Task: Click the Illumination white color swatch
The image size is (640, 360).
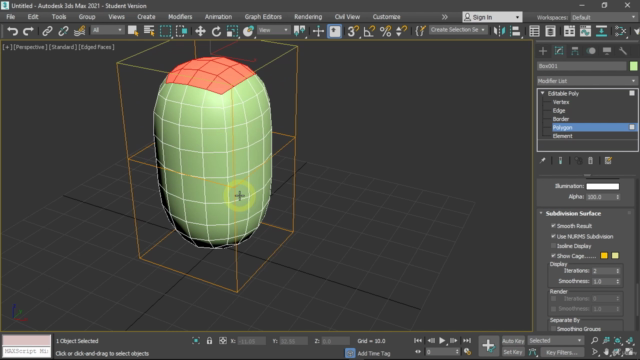Action: (x=603, y=187)
